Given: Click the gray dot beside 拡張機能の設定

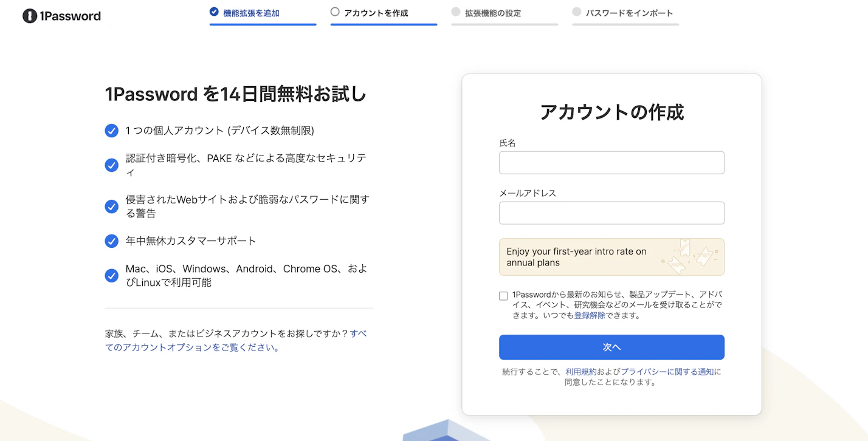Looking at the screenshot, I should click(456, 12).
